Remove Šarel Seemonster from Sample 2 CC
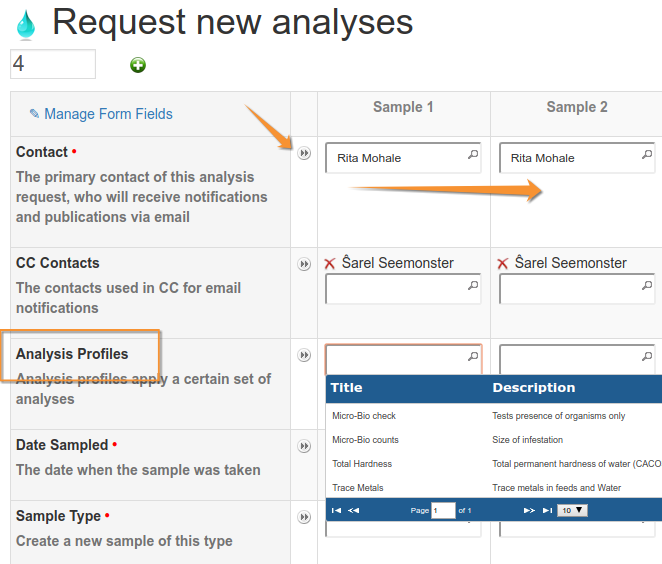The image size is (662, 564). coord(503,264)
